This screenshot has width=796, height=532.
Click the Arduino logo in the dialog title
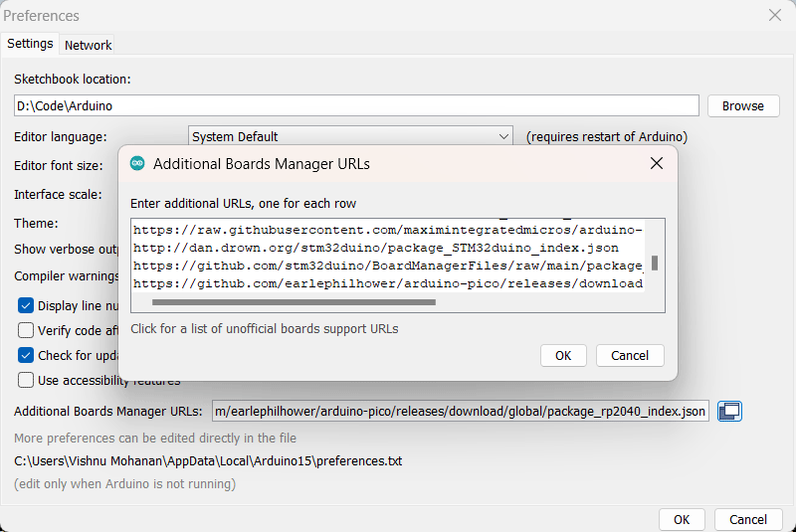(137, 163)
